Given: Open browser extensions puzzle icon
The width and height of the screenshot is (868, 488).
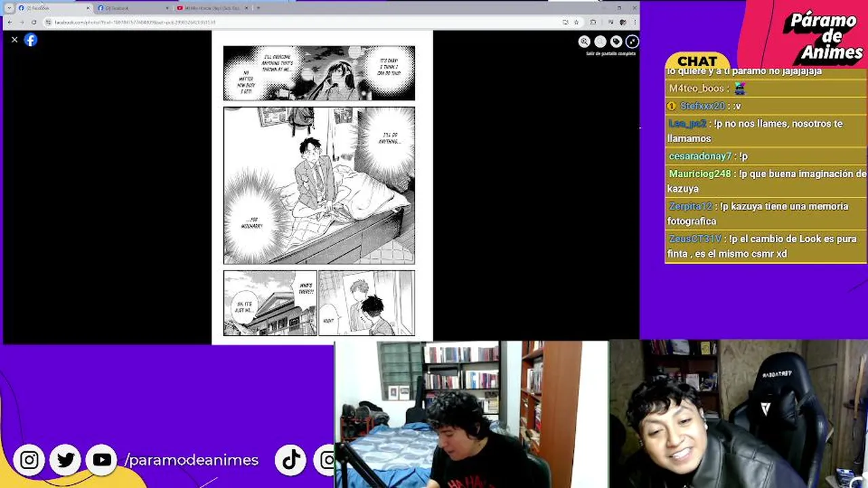Looking at the screenshot, I should click(x=593, y=22).
